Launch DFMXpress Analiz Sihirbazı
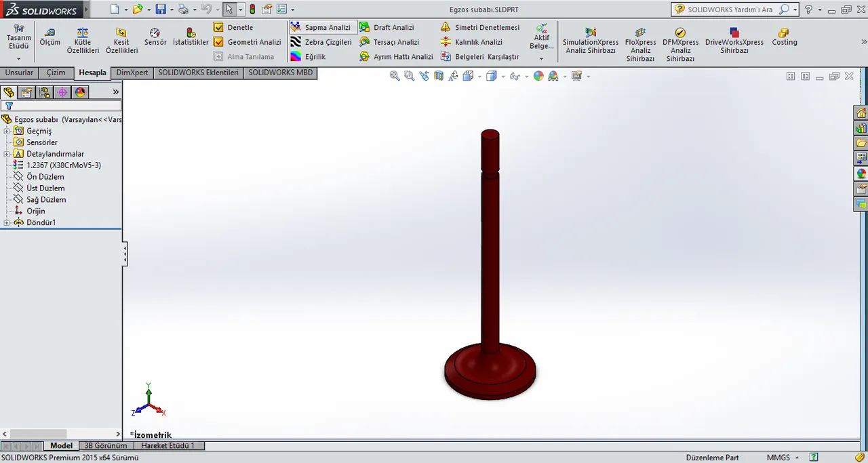 tap(680, 45)
